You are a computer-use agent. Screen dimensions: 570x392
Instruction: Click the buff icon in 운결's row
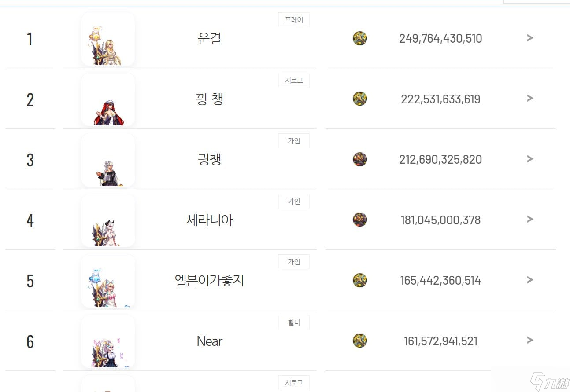pyautogui.click(x=360, y=38)
